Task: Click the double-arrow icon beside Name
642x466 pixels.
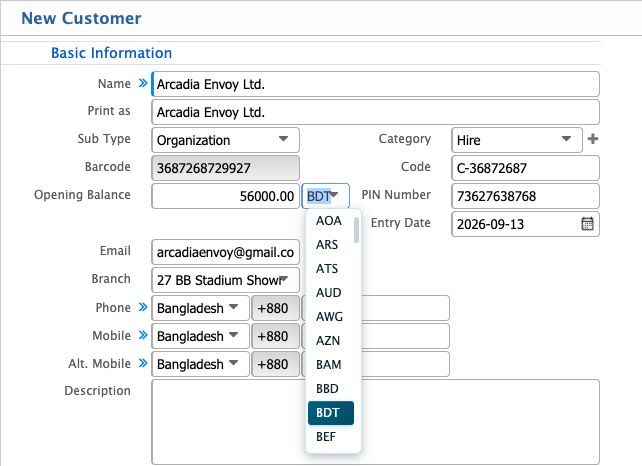Action: point(142,83)
